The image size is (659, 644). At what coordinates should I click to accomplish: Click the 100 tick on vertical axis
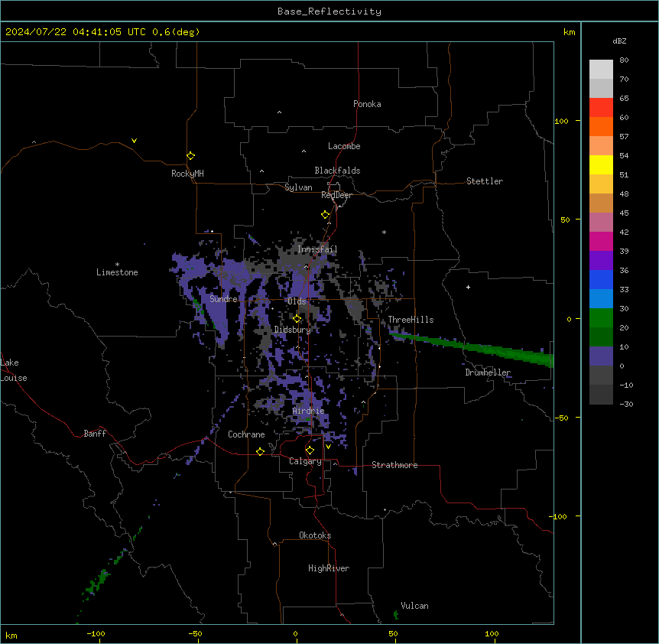click(x=561, y=121)
